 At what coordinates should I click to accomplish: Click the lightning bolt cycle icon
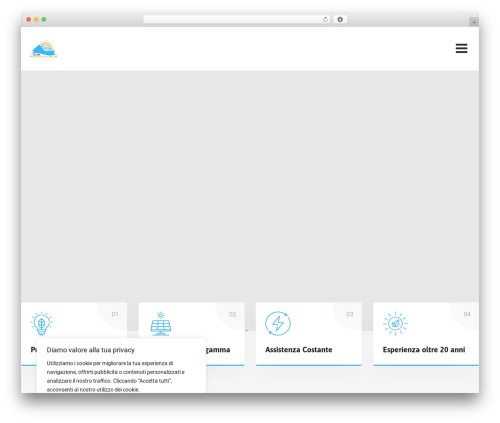(278, 323)
